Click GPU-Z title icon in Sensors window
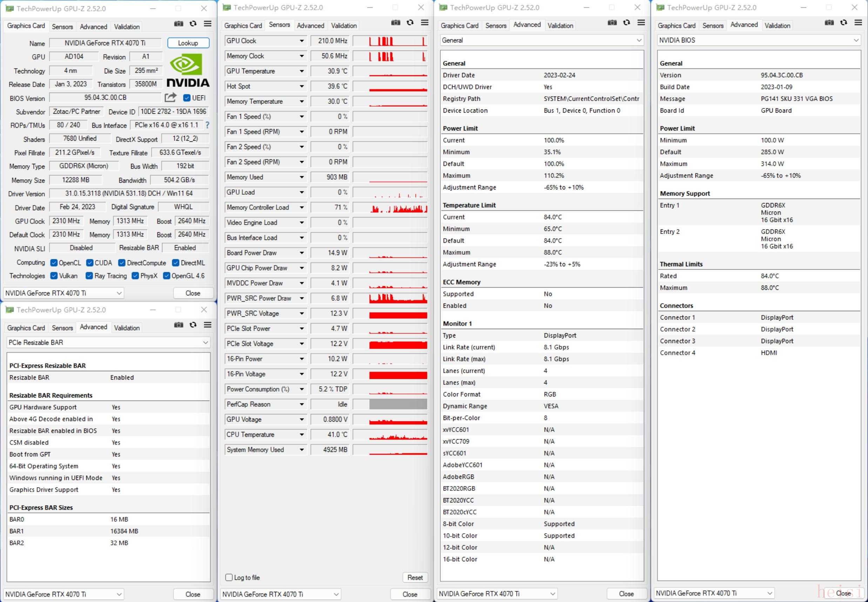 tap(227, 7)
